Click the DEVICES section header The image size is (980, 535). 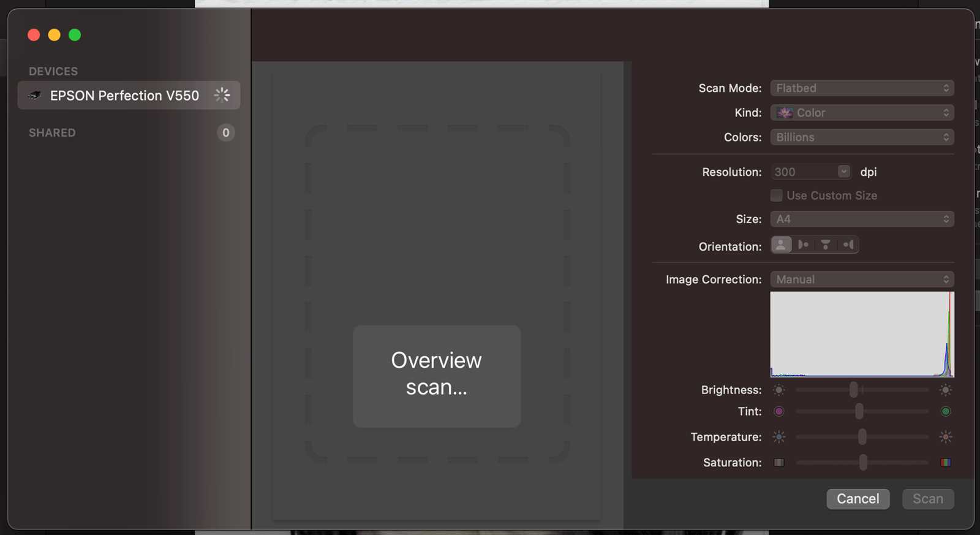pos(53,72)
